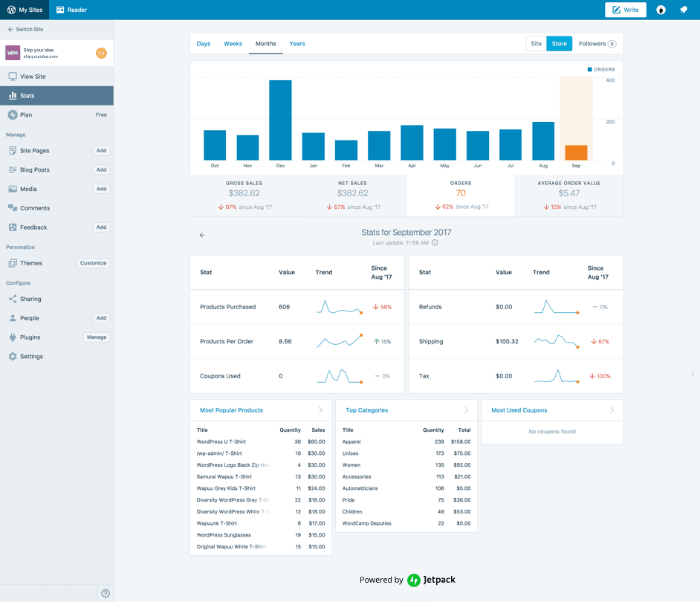700x602 pixels.
Task: Click Customize next to Themes
Action: click(x=94, y=263)
